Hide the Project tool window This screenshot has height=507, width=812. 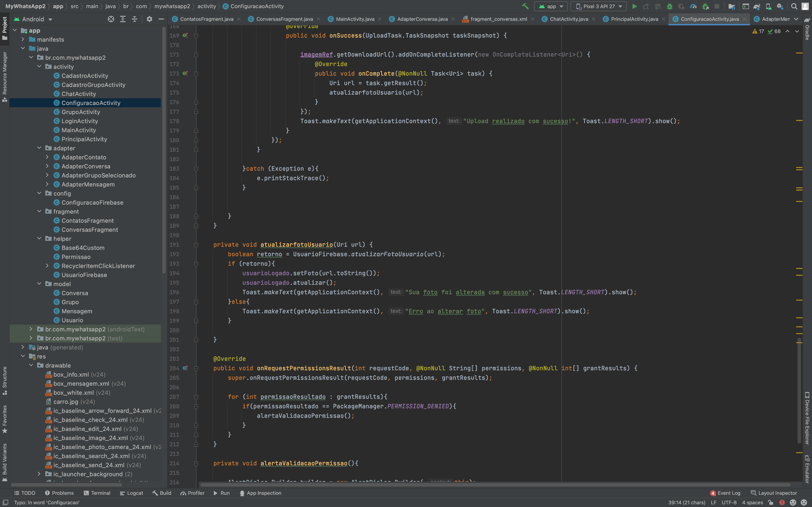[x=161, y=19]
